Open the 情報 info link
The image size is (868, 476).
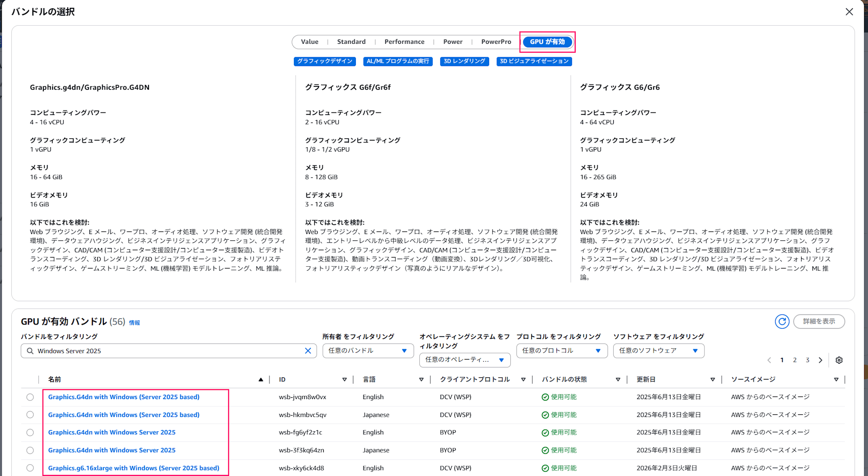(x=135, y=323)
